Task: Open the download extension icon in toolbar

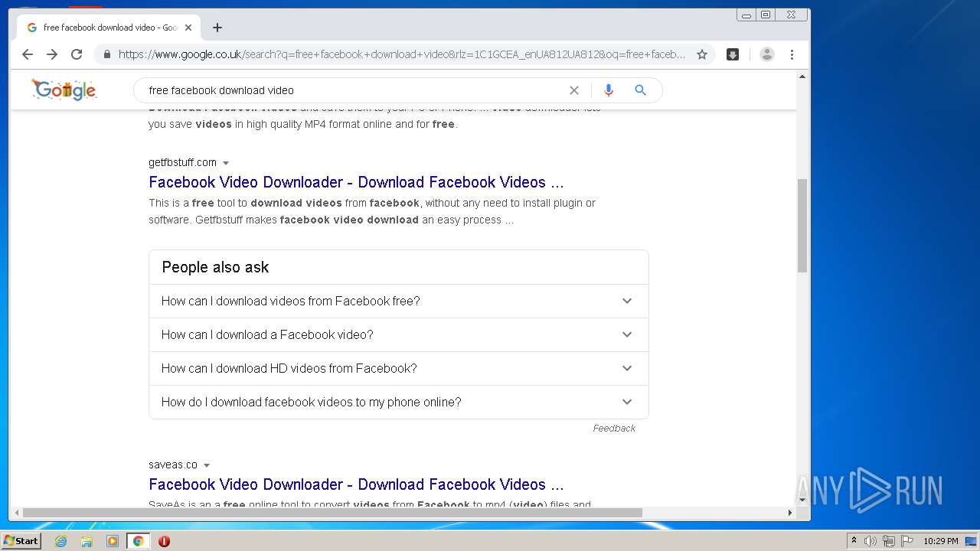Action: pyautogui.click(x=733, y=54)
